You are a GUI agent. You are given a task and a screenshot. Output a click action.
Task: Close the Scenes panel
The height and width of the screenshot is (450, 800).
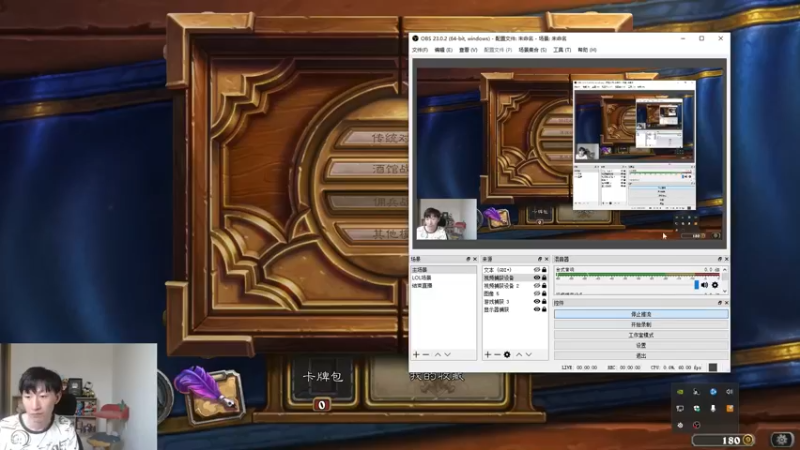[474, 259]
